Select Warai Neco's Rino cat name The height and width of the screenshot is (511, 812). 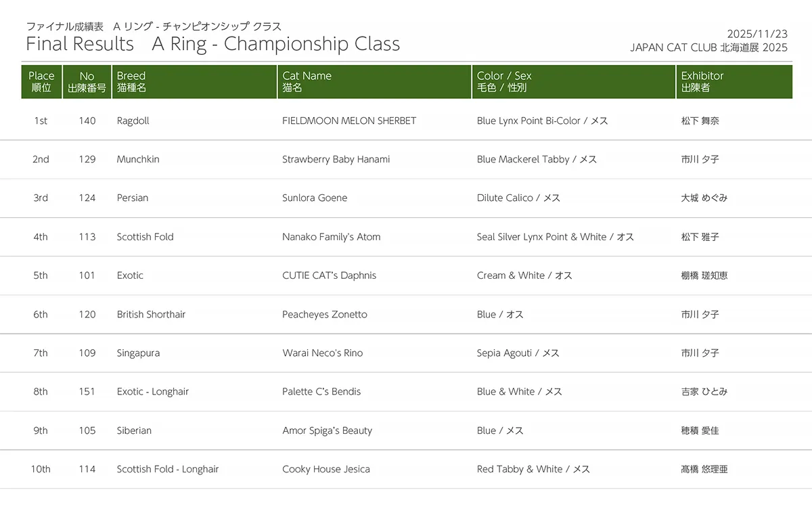tap(323, 353)
